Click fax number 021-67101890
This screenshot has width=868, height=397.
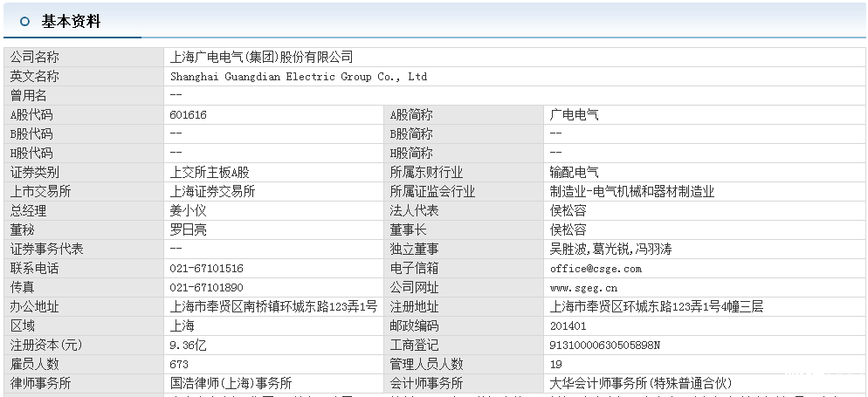206,288
